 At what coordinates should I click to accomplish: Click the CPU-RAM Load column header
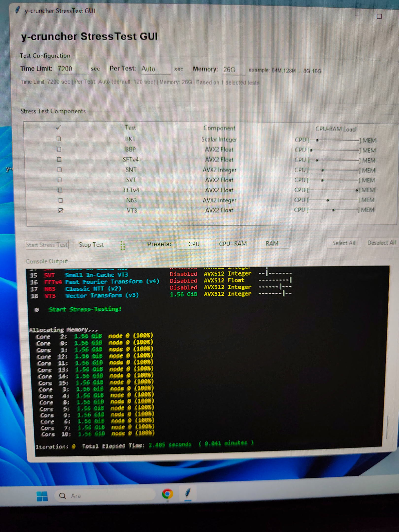[335, 129]
